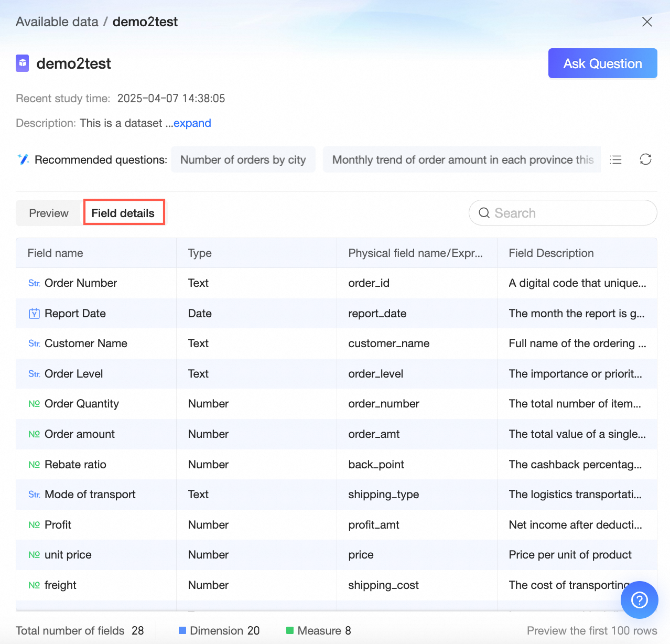Switch to the Preview tab
The width and height of the screenshot is (670, 644).
point(49,213)
